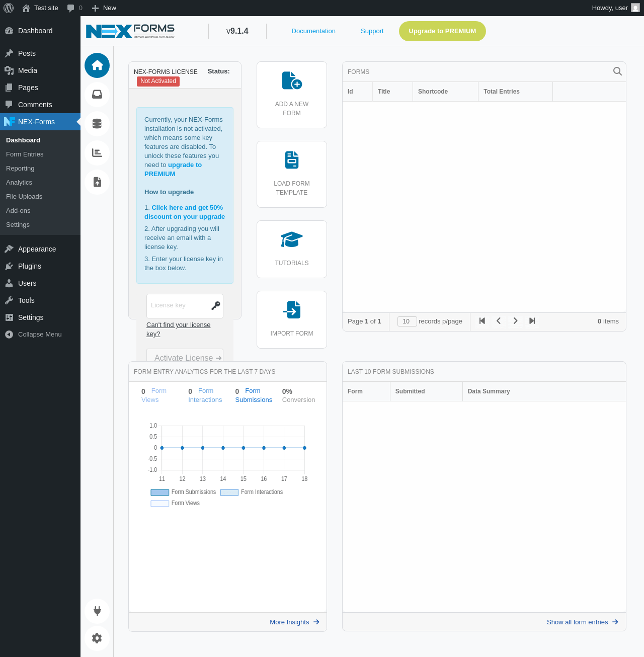Sort forms by Shortcode column
Screen dimensions: 644x657
tap(445, 92)
